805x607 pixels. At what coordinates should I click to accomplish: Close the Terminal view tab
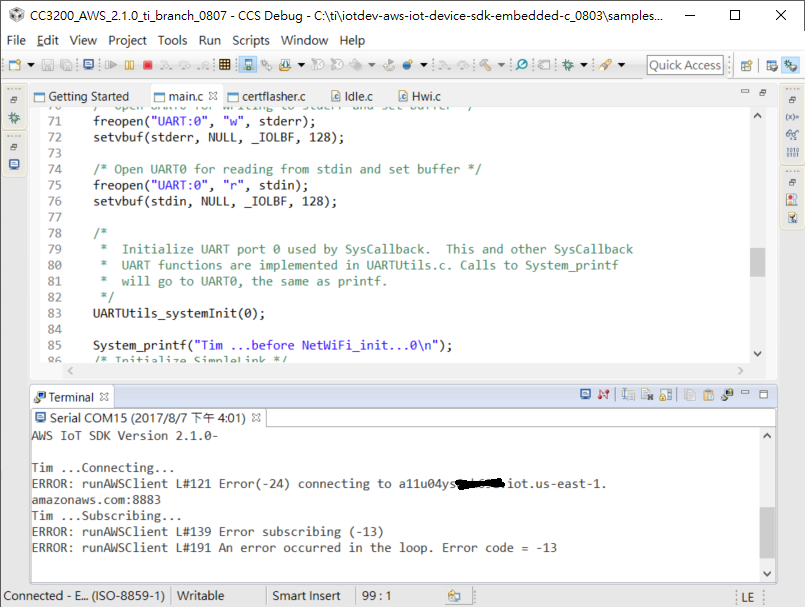(x=104, y=397)
